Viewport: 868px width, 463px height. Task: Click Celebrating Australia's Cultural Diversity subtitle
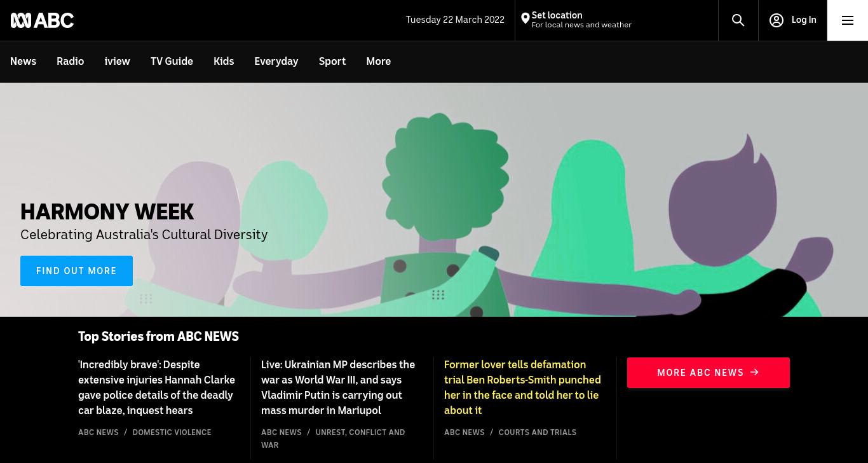(x=144, y=235)
